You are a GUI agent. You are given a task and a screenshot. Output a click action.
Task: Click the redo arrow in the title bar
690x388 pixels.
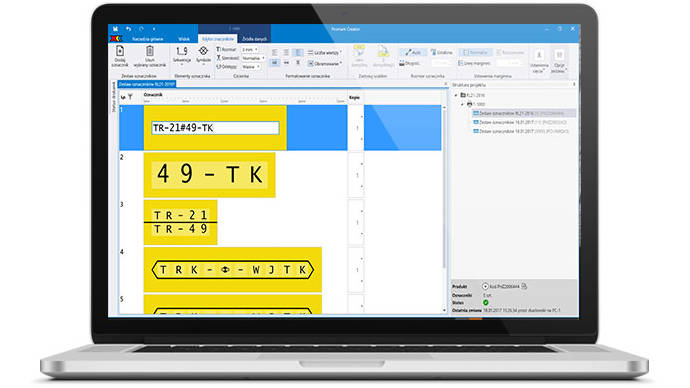pyautogui.click(x=141, y=29)
